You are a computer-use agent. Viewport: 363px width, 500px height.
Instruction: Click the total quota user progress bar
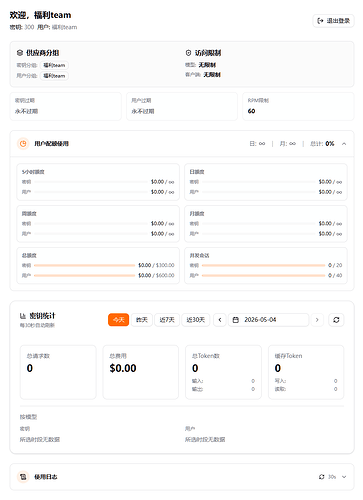(x=84, y=275)
